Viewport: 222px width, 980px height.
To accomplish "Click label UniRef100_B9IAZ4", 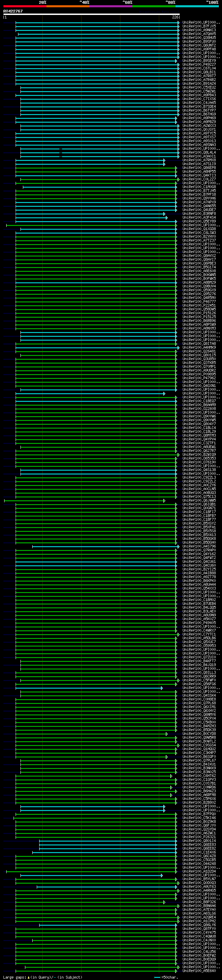I will pyautogui.click(x=199, y=84).
